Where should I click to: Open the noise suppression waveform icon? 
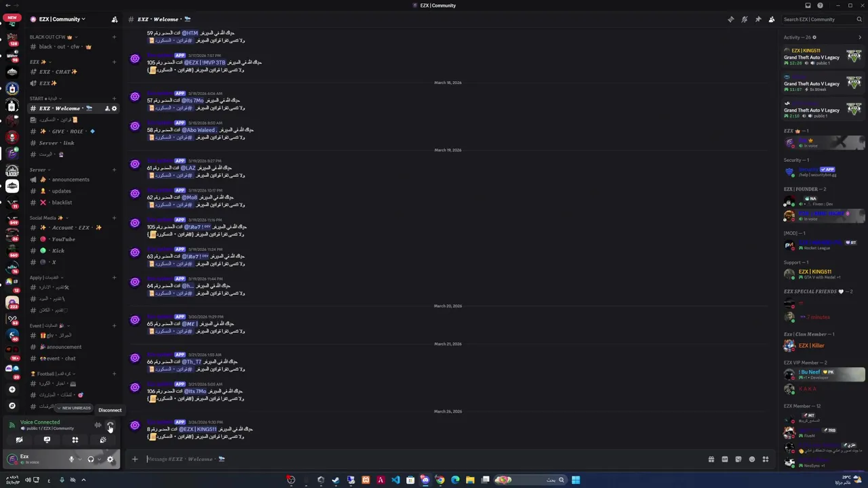[x=98, y=426]
